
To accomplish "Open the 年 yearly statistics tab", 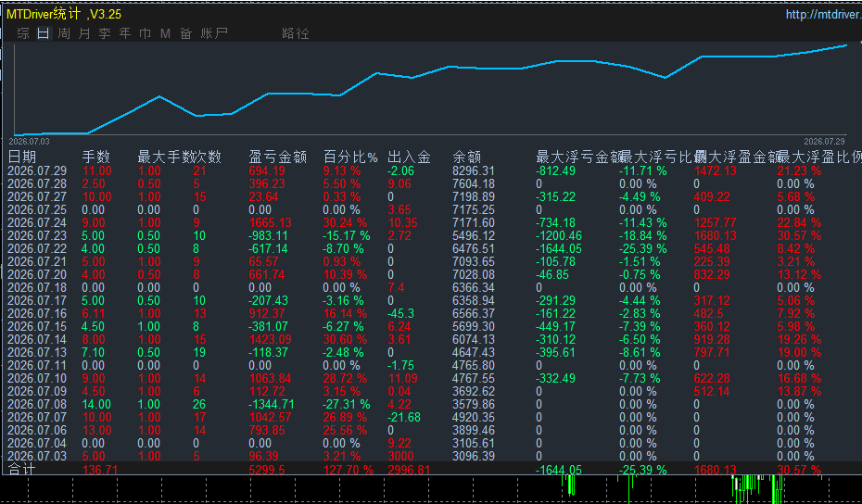I will (x=125, y=33).
